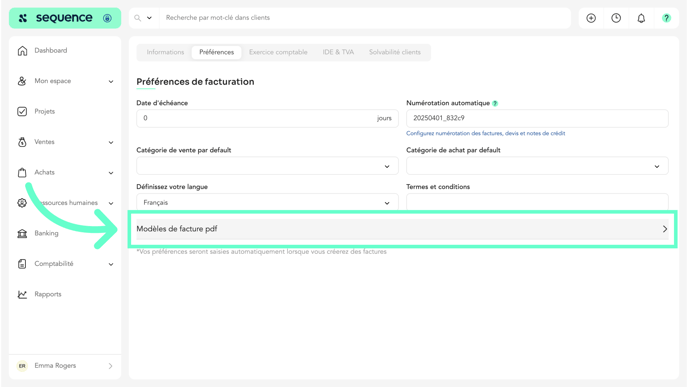Switch to the Informations tab
Image resolution: width=688 pixels, height=387 pixels.
[165, 52]
